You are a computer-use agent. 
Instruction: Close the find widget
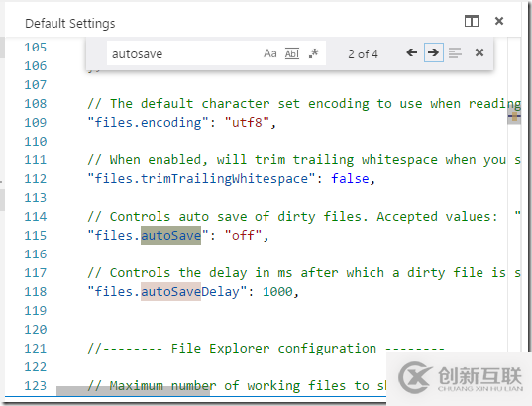479,52
